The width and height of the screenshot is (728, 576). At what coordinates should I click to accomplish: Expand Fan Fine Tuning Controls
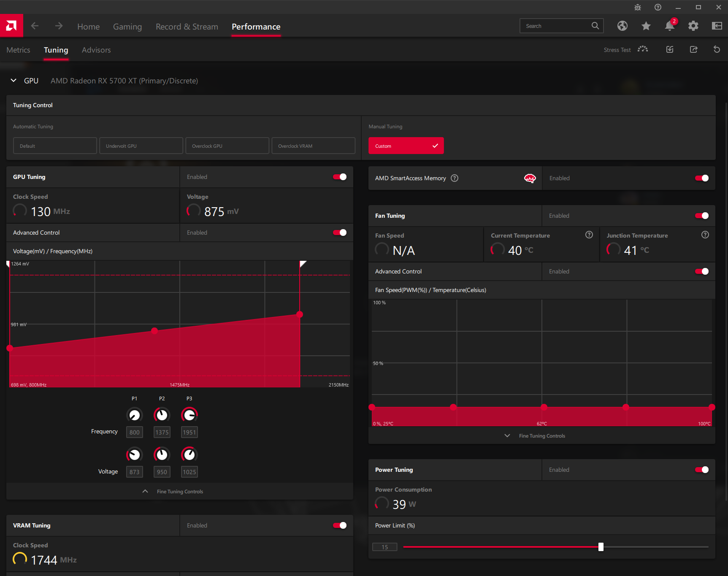click(x=535, y=435)
